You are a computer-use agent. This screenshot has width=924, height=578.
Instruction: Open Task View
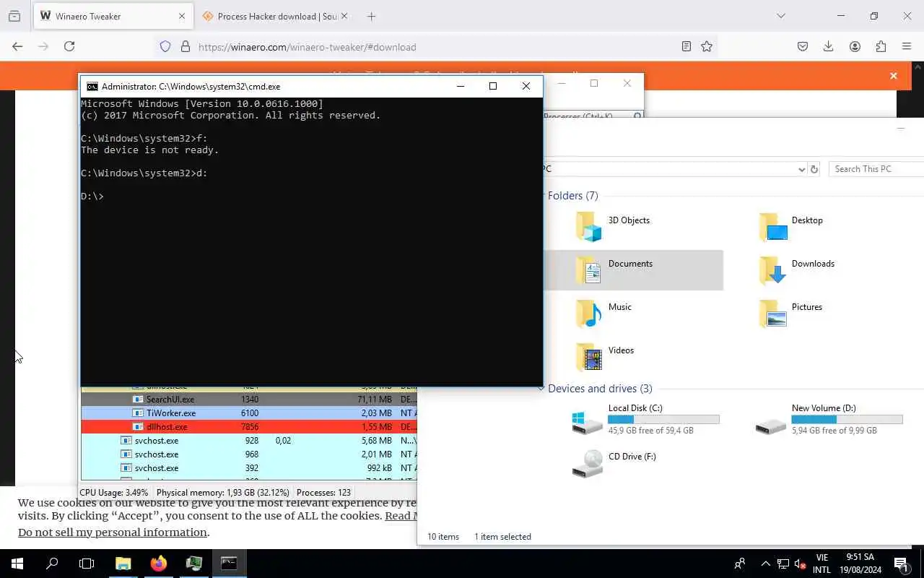87,564
